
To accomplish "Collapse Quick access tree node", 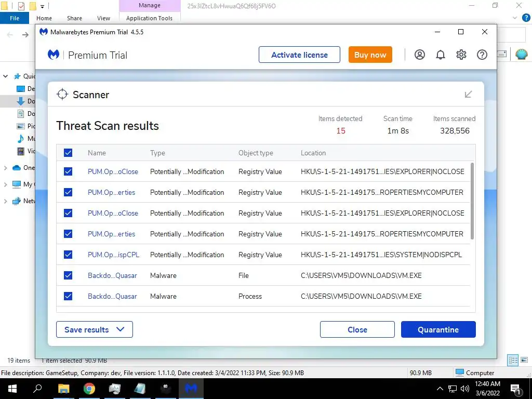I will click(x=5, y=76).
